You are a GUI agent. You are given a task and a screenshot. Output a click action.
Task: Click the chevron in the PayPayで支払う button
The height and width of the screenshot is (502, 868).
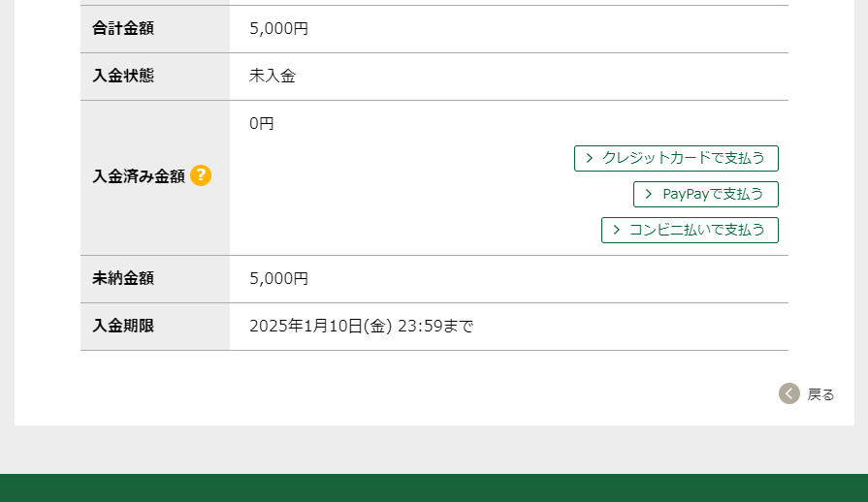coord(649,194)
